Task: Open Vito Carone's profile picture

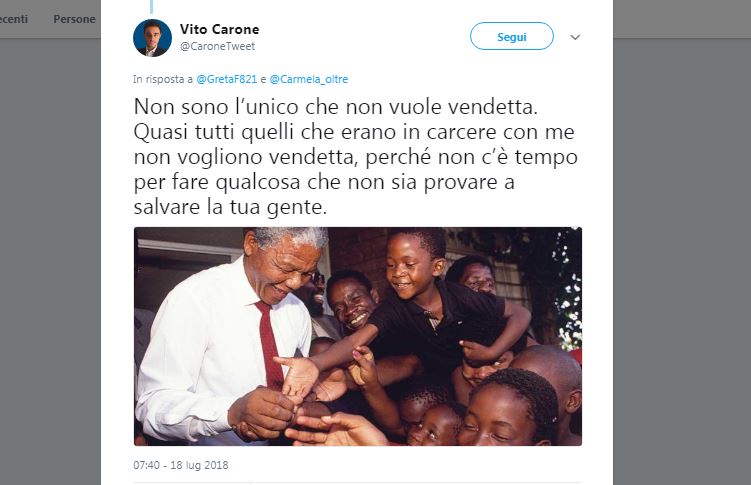Action: click(152, 38)
